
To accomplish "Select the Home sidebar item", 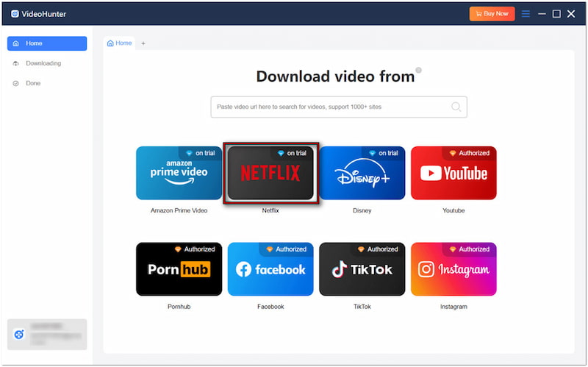I will (x=47, y=43).
